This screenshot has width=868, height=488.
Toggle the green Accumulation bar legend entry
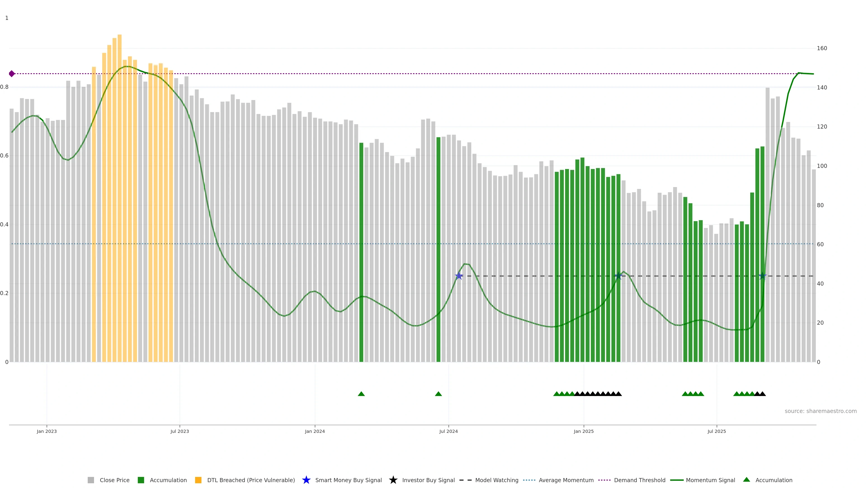point(141,480)
